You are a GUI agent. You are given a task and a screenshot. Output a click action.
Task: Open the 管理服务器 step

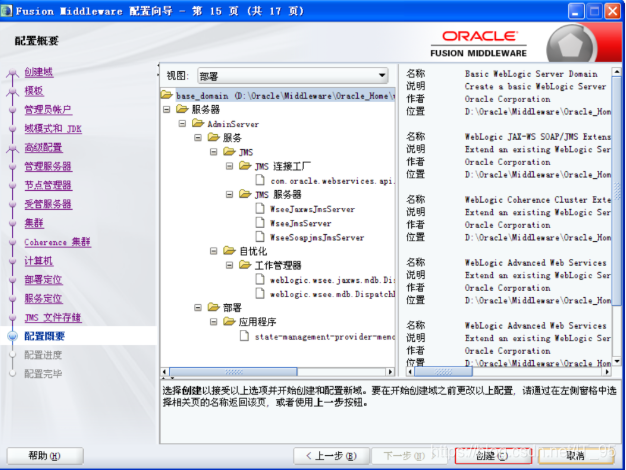click(48, 166)
